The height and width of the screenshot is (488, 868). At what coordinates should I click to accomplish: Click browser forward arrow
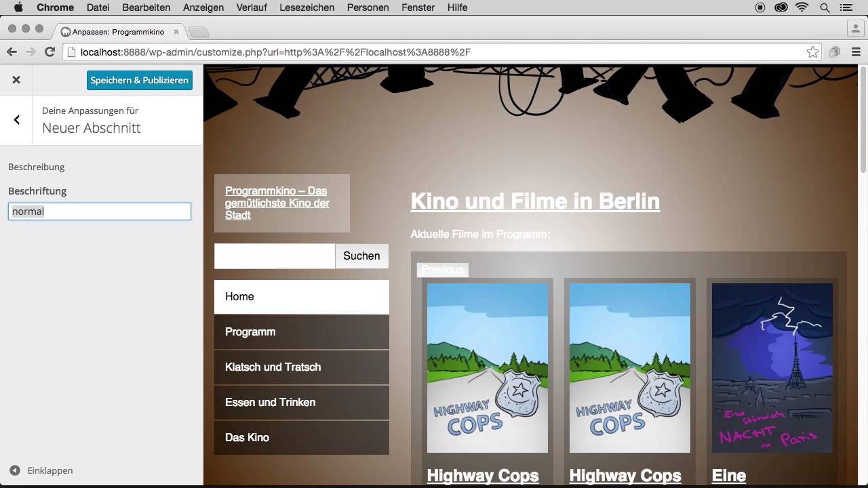[31, 52]
